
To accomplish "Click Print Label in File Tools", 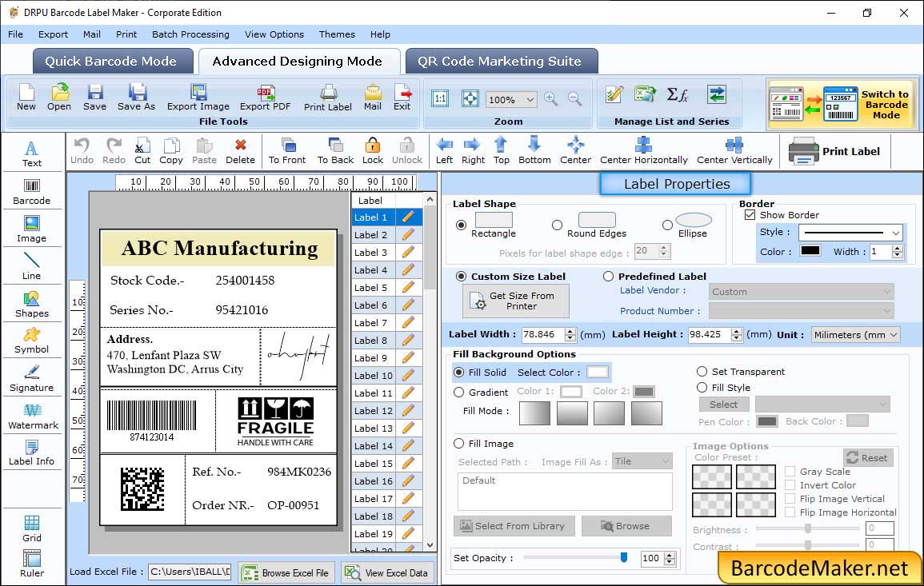I will point(328,98).
